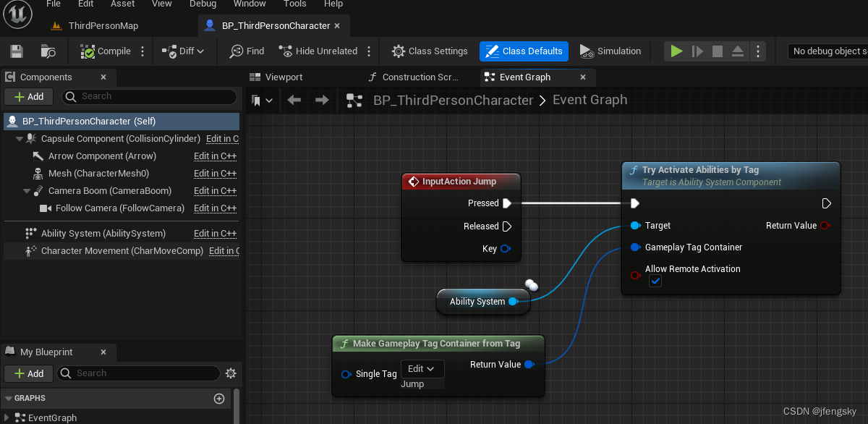Open the Edit menu
868x424 pixels.
[x=85, y=4]
